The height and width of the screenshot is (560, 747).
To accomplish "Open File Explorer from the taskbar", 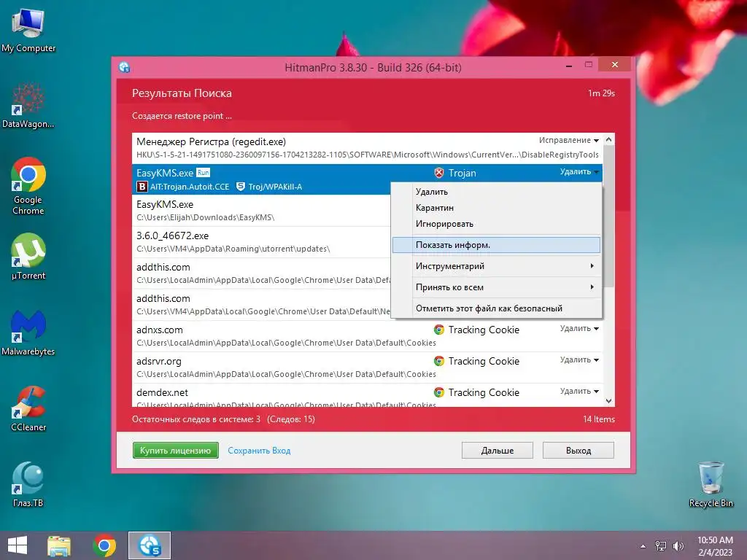I will [59, 545].
